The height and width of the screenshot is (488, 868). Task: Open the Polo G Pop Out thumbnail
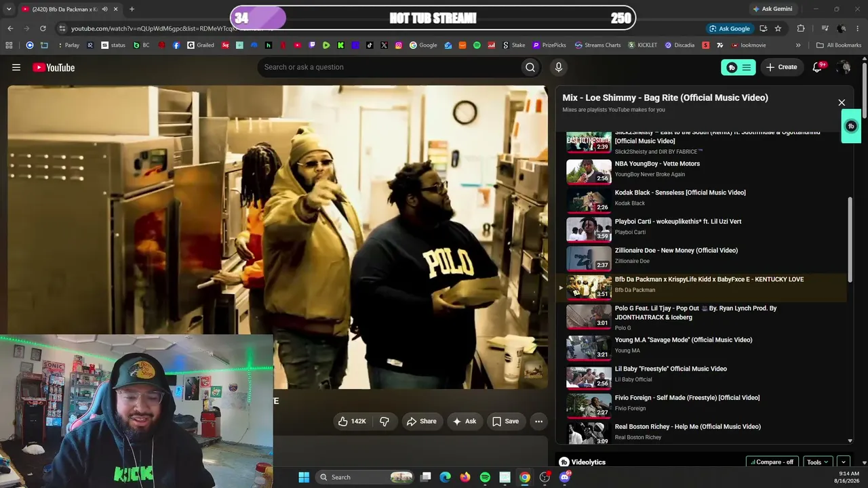[589, 316]
